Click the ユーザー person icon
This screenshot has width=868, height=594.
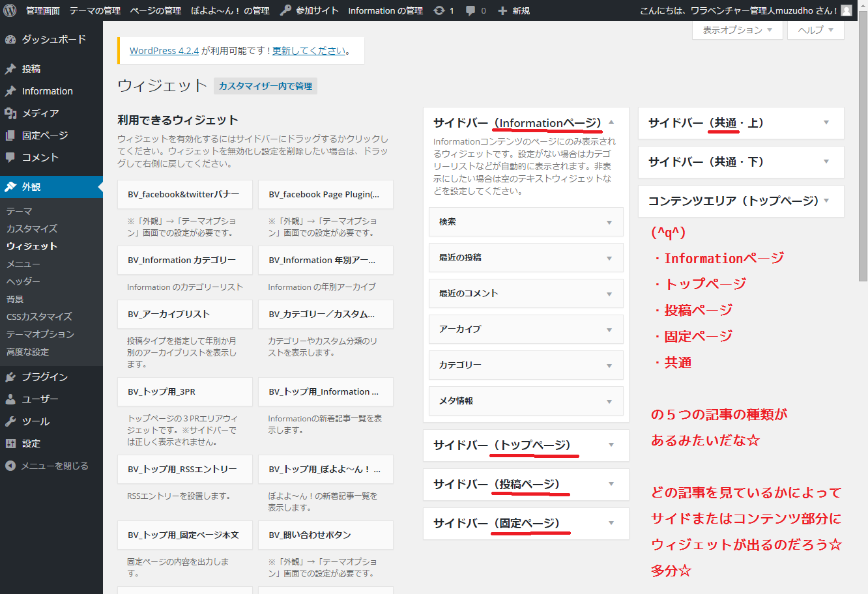click(10, 399)
